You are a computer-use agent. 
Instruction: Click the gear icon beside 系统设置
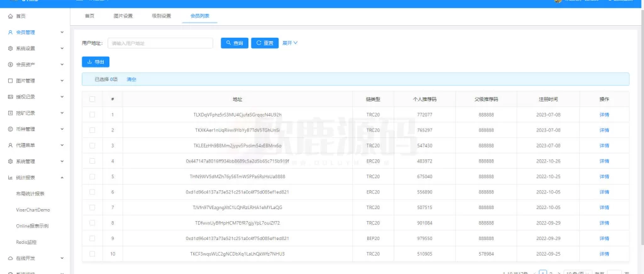(x=11, y=48)
